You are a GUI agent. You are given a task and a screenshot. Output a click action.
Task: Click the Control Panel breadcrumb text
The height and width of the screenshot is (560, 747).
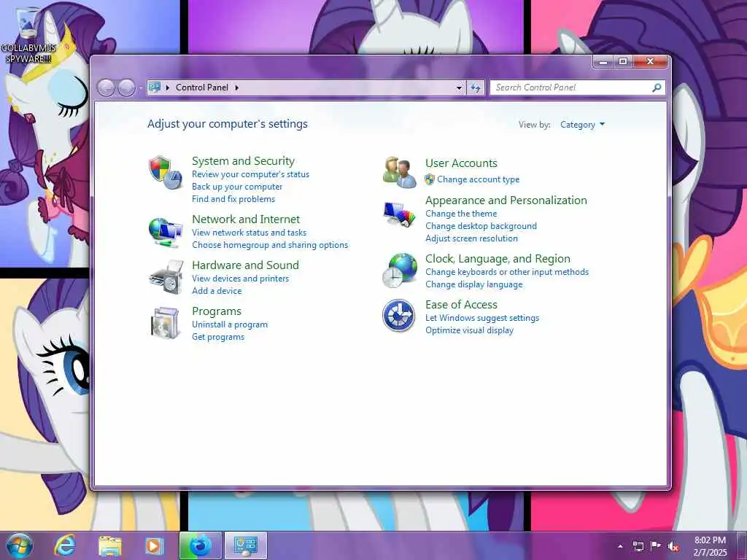202,87
